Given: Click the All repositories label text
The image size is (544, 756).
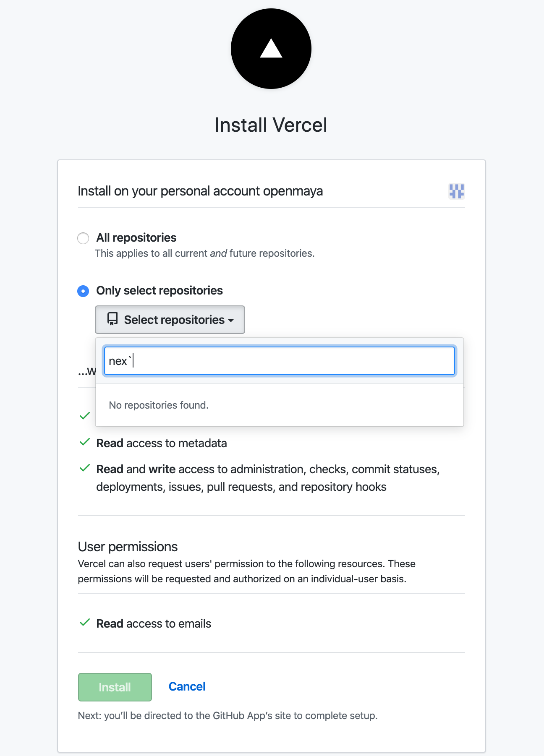Looking at the screenshot, I should (x=136, y=238).
